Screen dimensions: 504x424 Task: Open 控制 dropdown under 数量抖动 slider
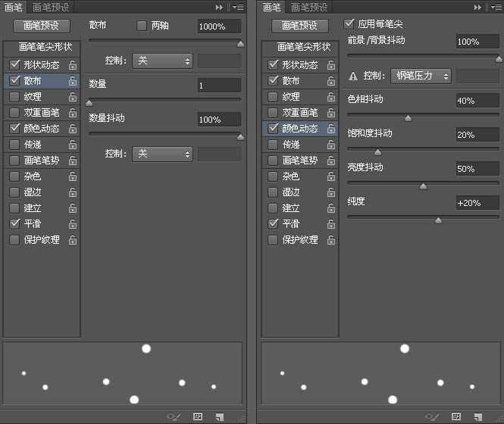pyautogui.click(x=163, y=154)
